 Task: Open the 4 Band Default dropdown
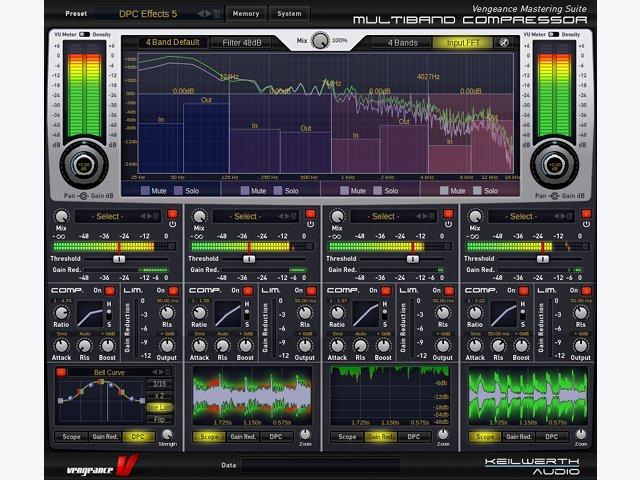(x=173, y=42)
